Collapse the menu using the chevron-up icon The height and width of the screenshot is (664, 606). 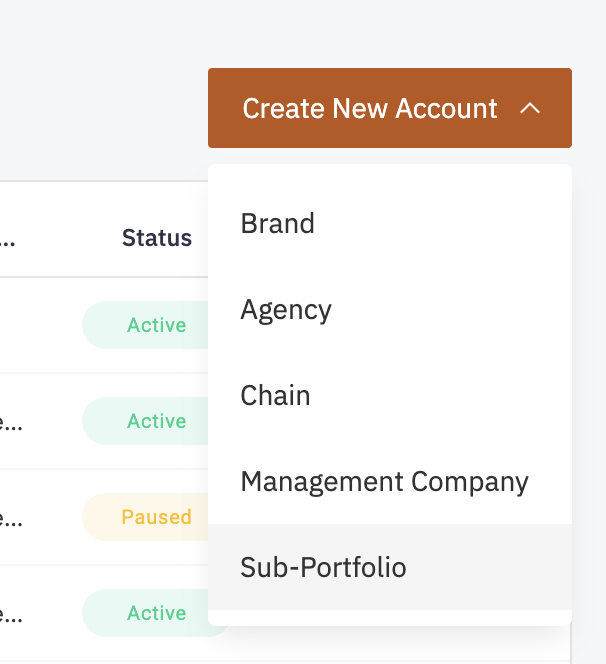531,108
